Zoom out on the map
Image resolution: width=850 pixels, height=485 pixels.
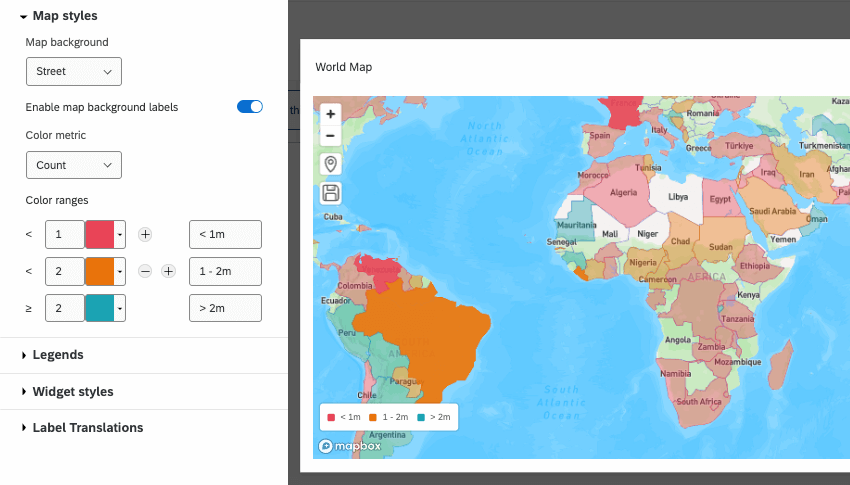(331, 135)
